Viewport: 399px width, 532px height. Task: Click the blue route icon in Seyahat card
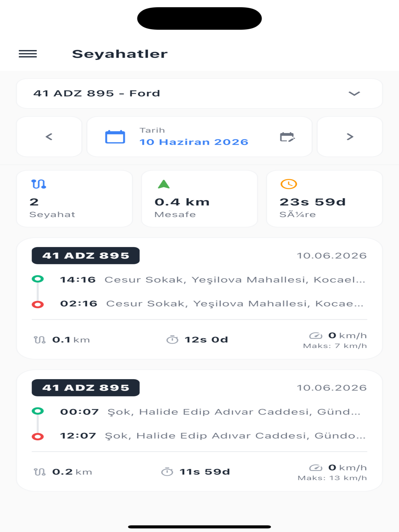tap(38, 184)
